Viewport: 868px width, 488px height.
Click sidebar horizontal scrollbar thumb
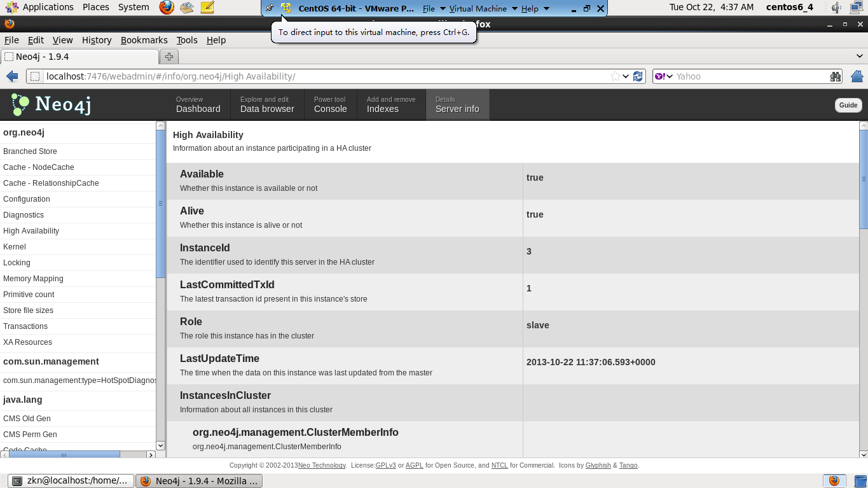pyautogui.click(x=64, y=454)
